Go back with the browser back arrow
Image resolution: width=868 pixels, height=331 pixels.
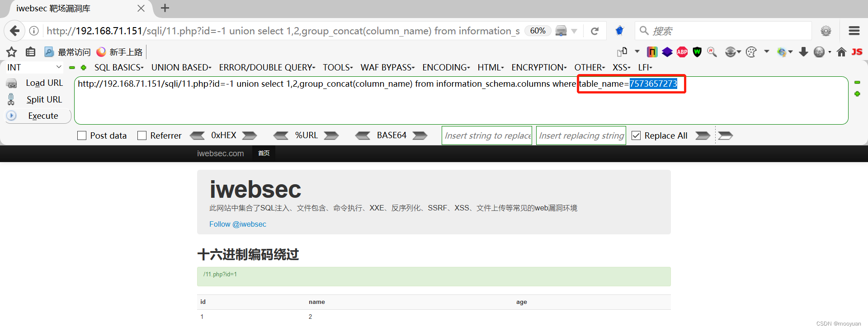point(14,31)
